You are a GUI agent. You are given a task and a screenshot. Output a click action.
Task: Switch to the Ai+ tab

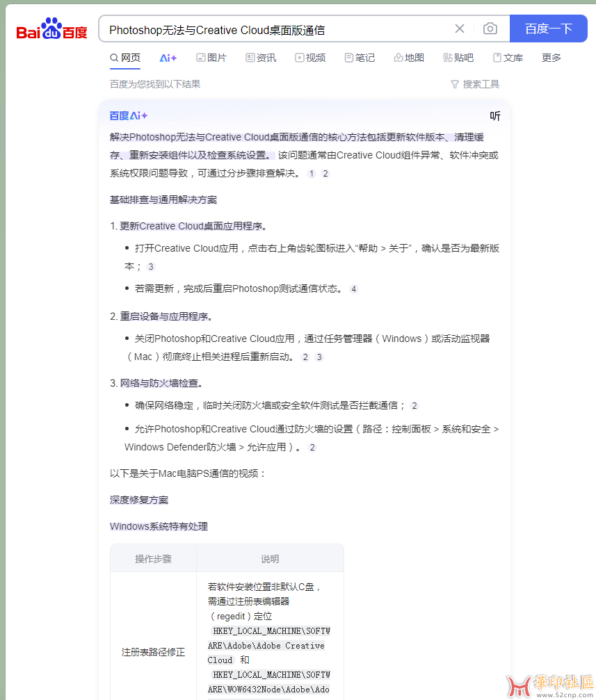pos(168,58)
